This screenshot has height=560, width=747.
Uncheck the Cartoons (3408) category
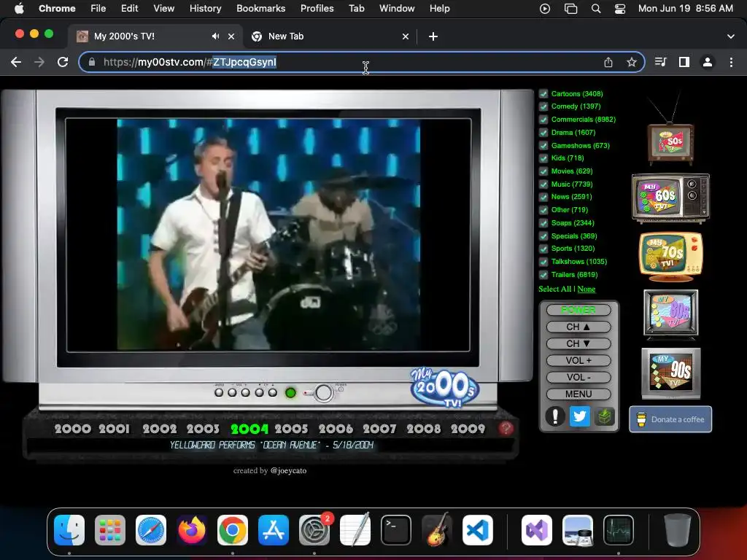tap(543, 94)
